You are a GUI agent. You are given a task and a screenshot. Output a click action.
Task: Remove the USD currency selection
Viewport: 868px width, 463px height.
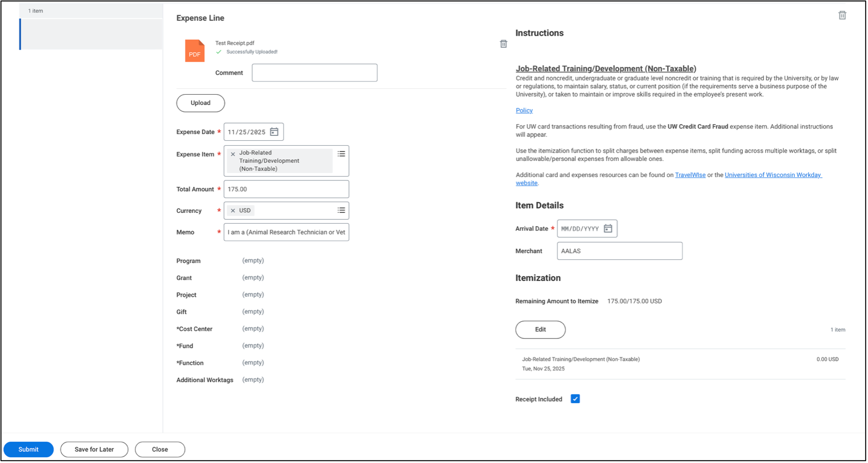(x=233, y=211)
